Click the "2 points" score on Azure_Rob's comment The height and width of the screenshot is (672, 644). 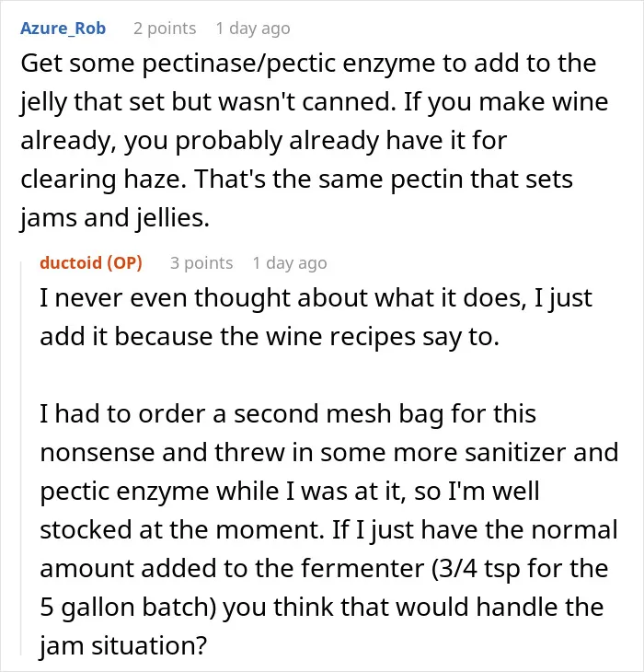tap(165, 29)
